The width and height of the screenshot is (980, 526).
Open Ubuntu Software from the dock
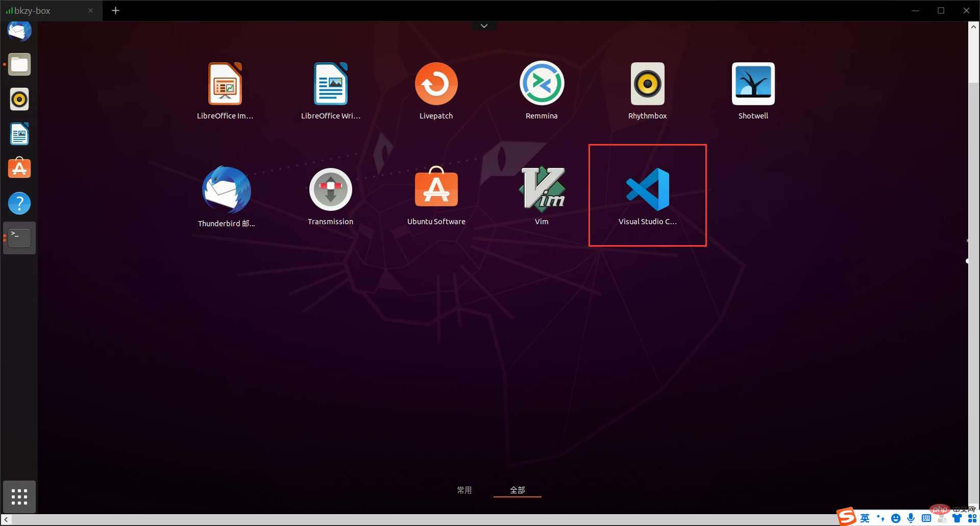point(19,168)
